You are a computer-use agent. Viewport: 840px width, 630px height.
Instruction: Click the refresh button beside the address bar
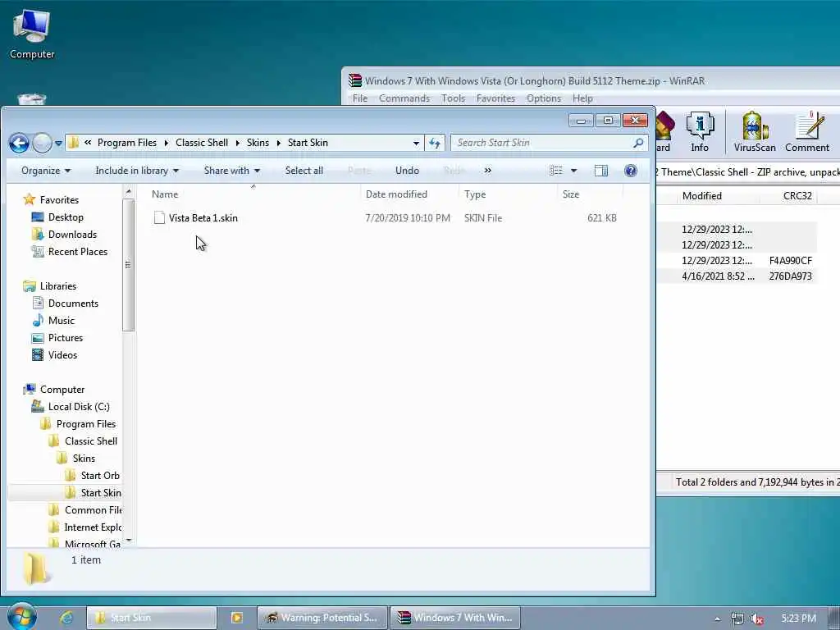coord(435,143)
